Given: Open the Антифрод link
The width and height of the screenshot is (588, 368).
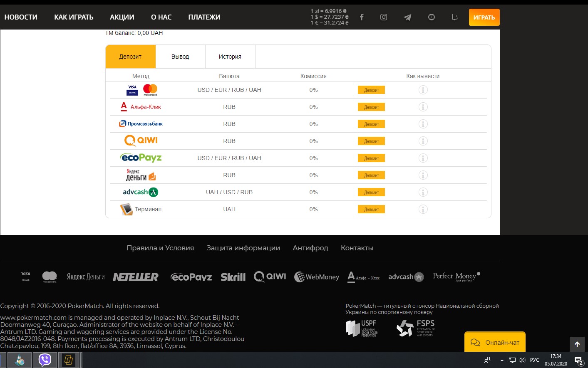Looking at the screenshot, I should (310, 248).
